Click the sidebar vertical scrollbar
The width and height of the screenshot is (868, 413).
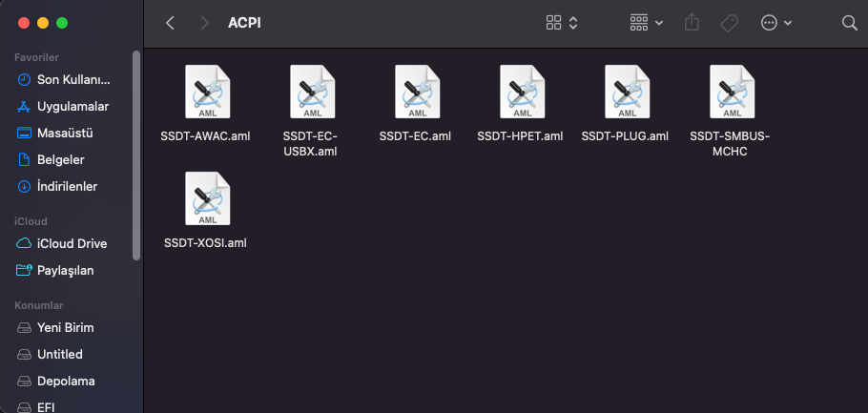(x=136, y=153)
